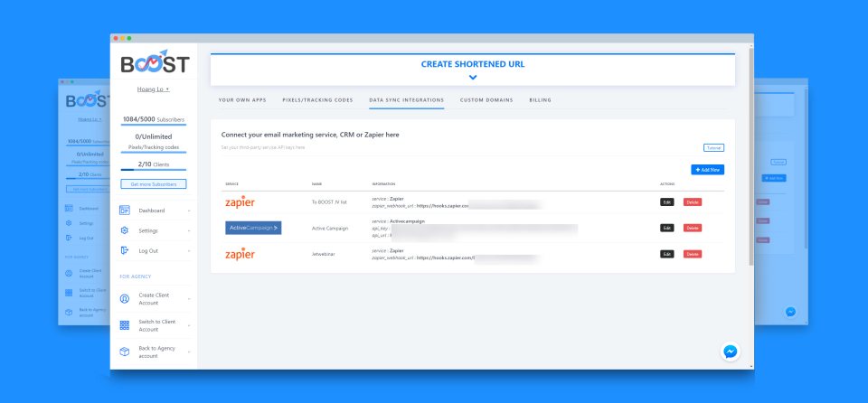This screenshot has width=868, height=403.
Task: Click the To BOOST JV list name cell
Action: (329, 202)
